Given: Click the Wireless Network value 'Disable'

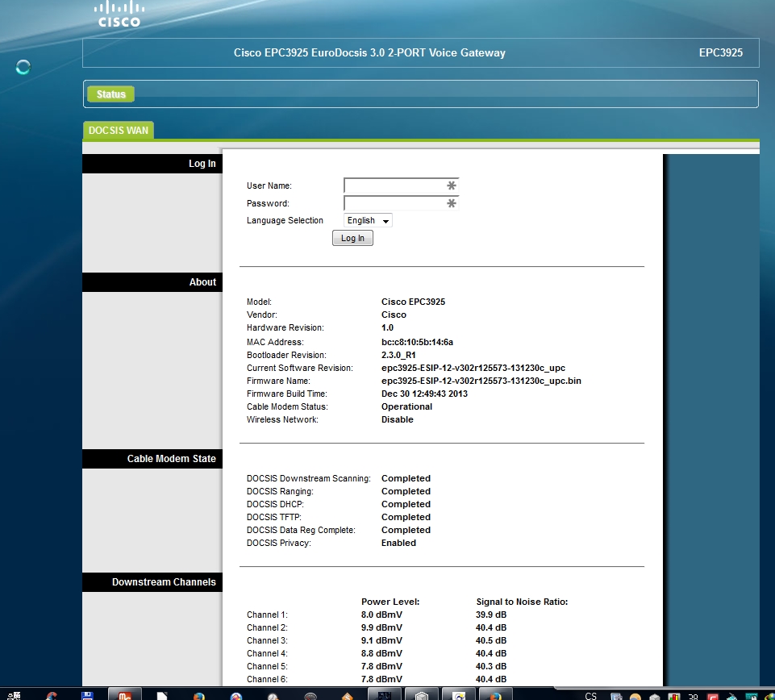Looking at the screenshot, I should click(x=397, y=419).
